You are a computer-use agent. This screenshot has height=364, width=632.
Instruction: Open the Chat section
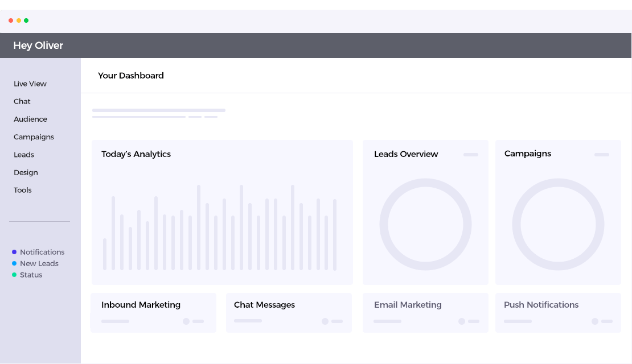(22, 101)
